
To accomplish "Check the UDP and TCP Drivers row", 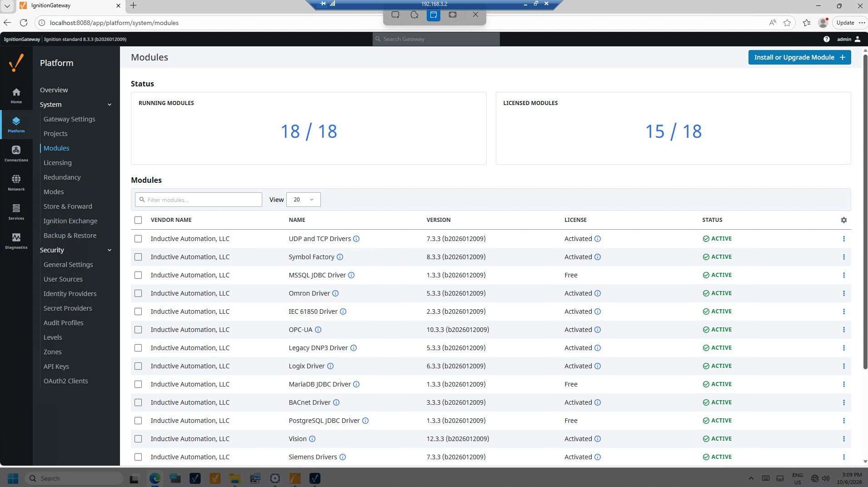I will (x=138, y=239).
